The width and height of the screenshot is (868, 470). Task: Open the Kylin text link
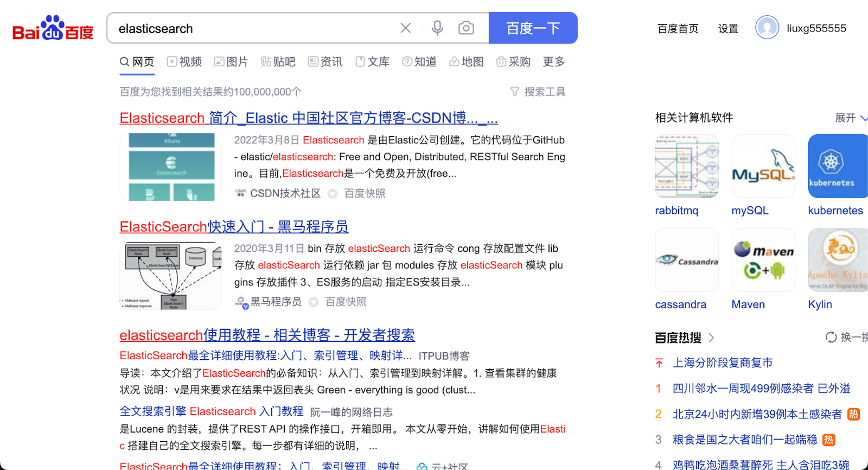point(820,304)
